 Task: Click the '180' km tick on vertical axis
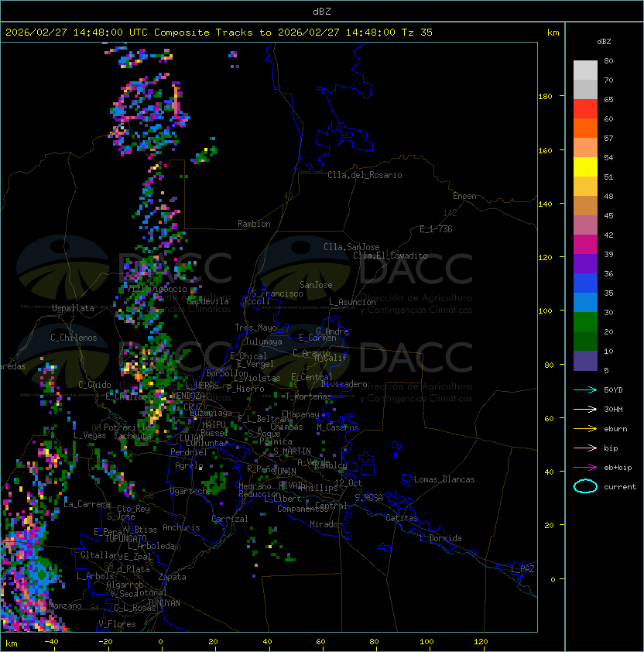pyautogui.click(x=545, y=97)
